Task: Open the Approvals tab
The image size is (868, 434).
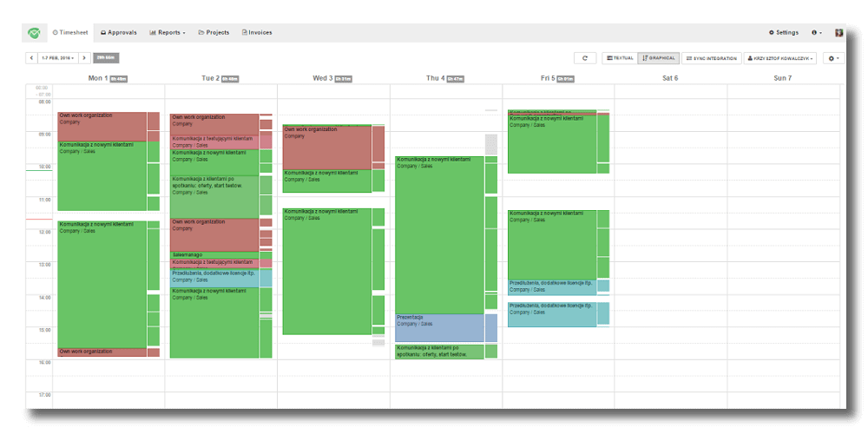Action: [118, 33]
